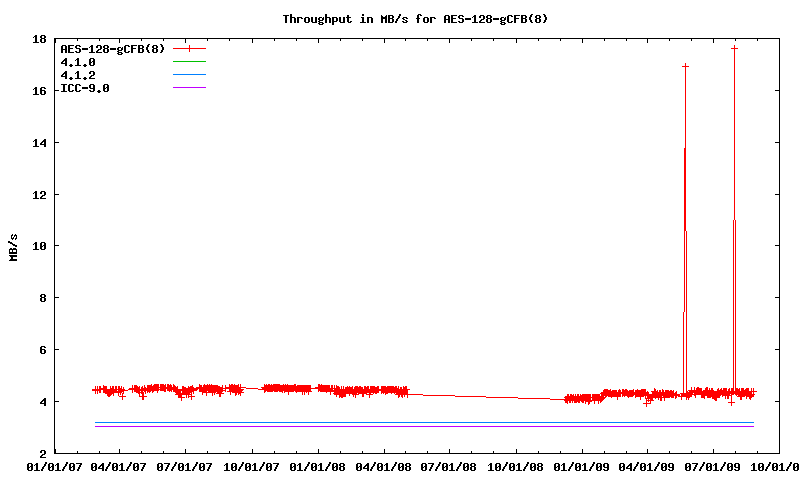Click the 18 tick label on y-axis
Screen dimensions: 800x480
(x=38, y=39)
